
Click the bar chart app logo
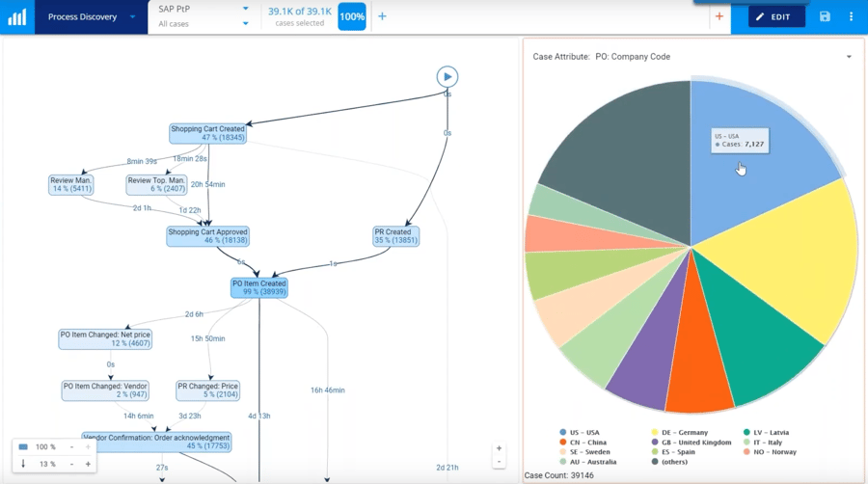(17, 17)
